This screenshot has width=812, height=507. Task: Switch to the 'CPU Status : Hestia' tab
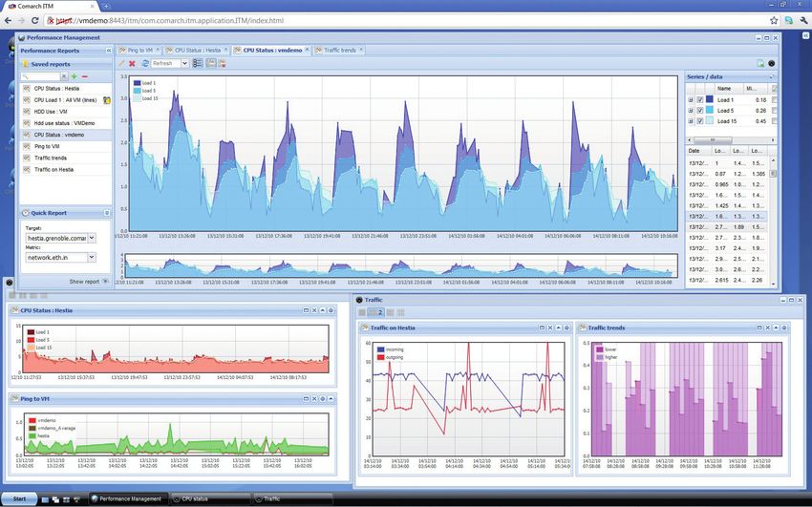click(x=198, y=51)
